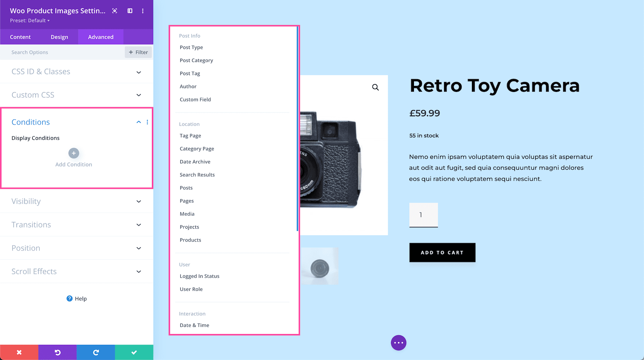Switch to the Design tab
Screen dimensions: 644x360
coord(59,37)
